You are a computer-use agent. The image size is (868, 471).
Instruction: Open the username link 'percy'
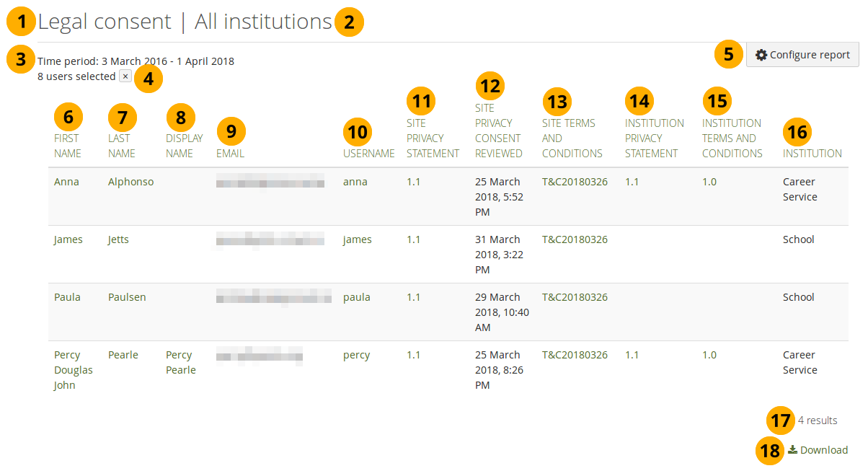356,355
